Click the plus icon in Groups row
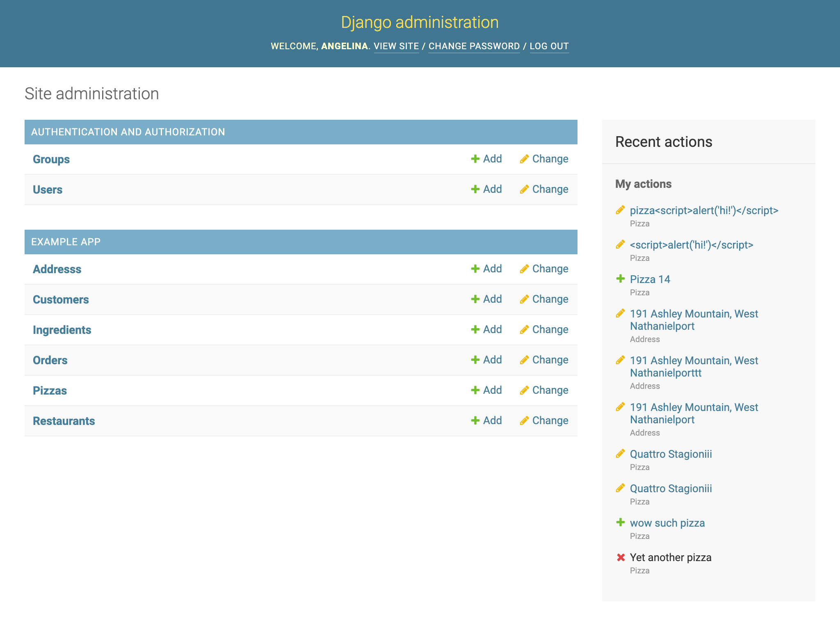840x630 pixels. 475,159
